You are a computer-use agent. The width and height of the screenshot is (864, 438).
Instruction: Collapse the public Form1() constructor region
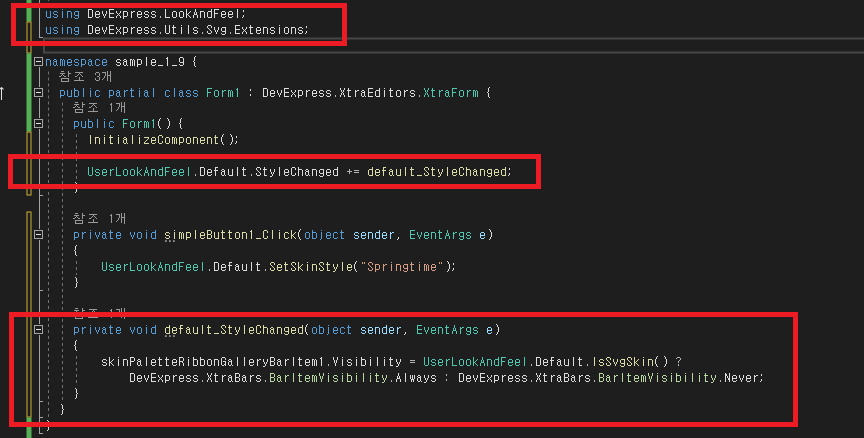click(39, 123)
